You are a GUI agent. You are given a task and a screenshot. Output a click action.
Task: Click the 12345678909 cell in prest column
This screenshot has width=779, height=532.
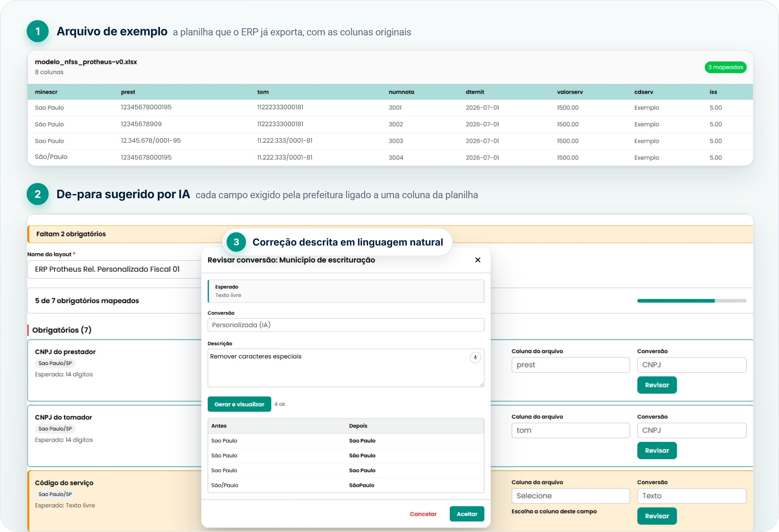141,124
